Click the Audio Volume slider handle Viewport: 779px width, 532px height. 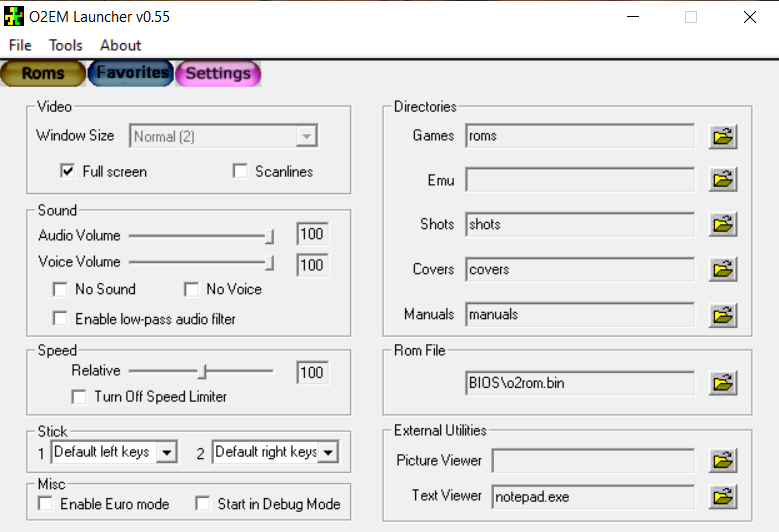pyautogui.click(x=269, y=236)
